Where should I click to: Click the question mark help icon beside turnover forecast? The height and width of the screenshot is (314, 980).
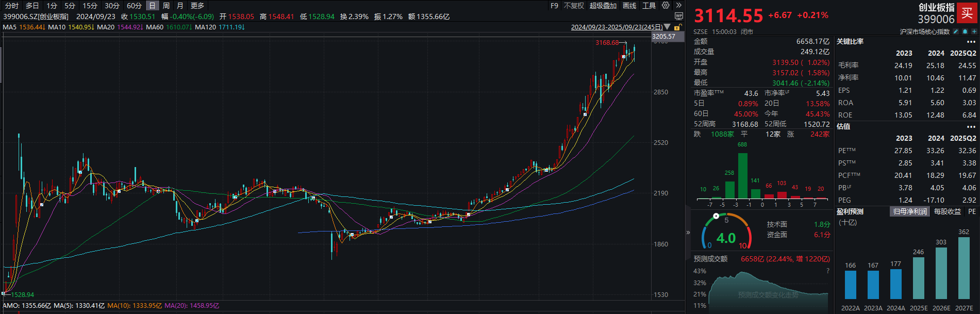[828, 271]
